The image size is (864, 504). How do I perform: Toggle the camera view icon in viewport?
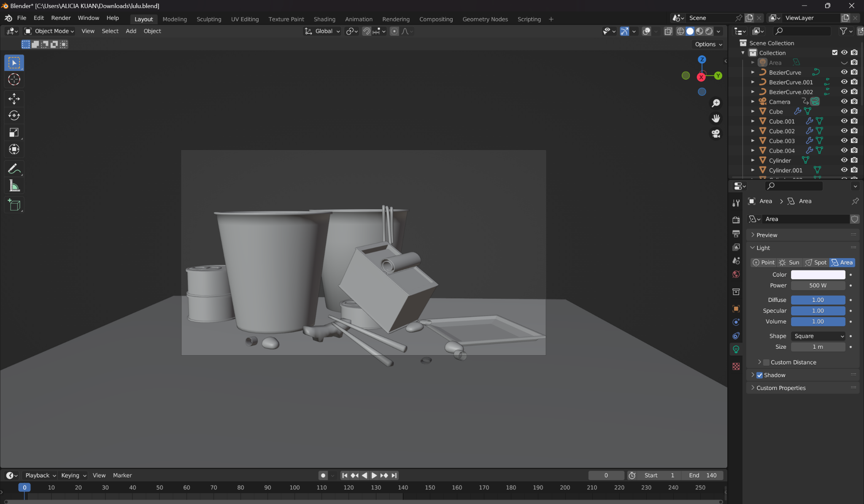click(716, 134)
